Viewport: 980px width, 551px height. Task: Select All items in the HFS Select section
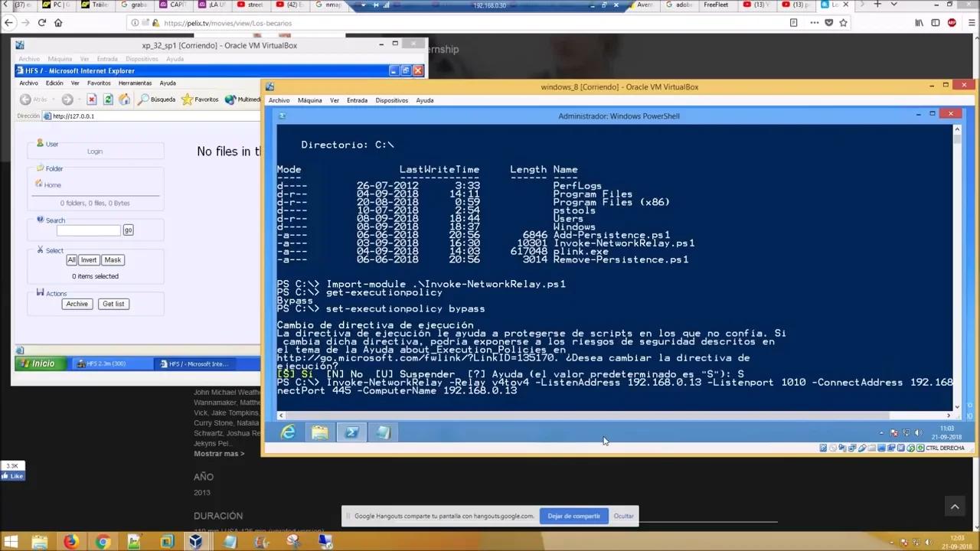(71, 259)
